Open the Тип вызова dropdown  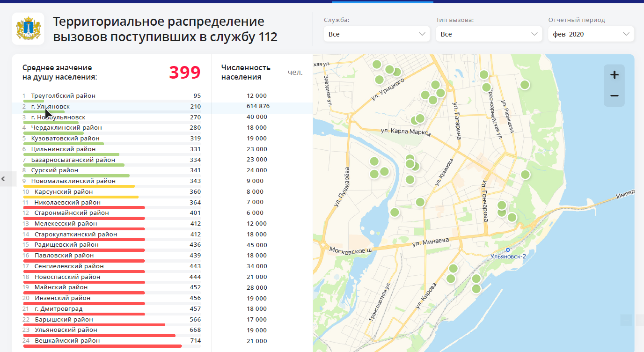(x=488, y=34)
